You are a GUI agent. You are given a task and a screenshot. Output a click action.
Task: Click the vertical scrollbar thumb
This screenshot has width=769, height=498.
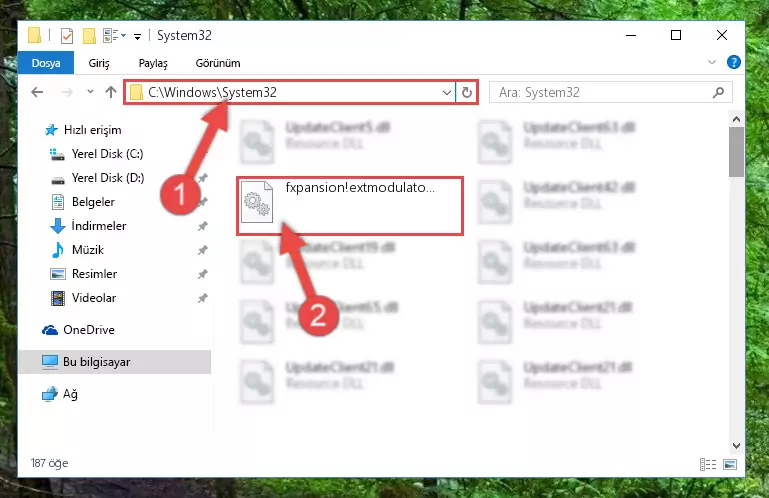pyautogui.click(x=736, y=152)
